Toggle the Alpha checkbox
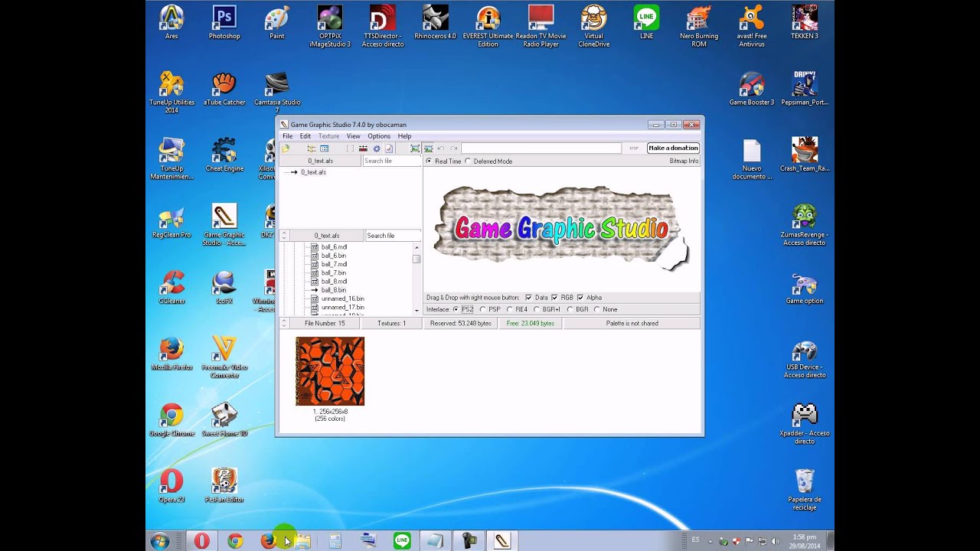The width and height of the screenshot is (980, 551). (580, 298)
